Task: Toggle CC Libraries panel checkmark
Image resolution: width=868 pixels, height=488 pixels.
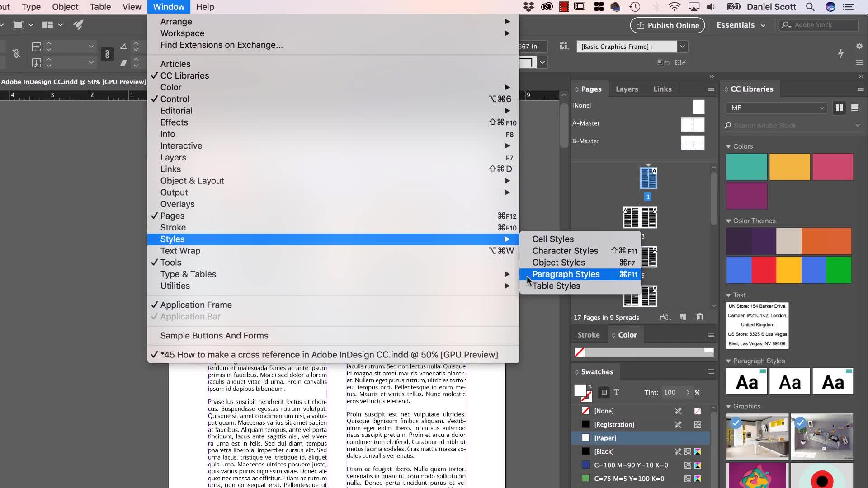Action: 333,75
